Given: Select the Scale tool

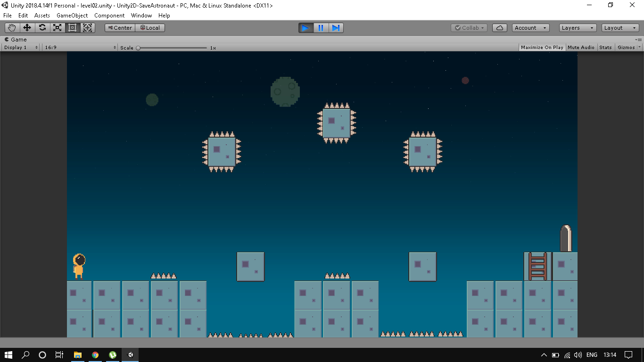Looking at the screenshot, I should click(x=57, y=28).
